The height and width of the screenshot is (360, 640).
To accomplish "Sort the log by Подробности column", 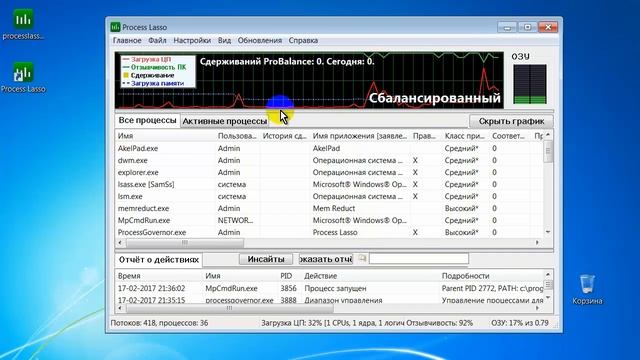I will (491, 276).
